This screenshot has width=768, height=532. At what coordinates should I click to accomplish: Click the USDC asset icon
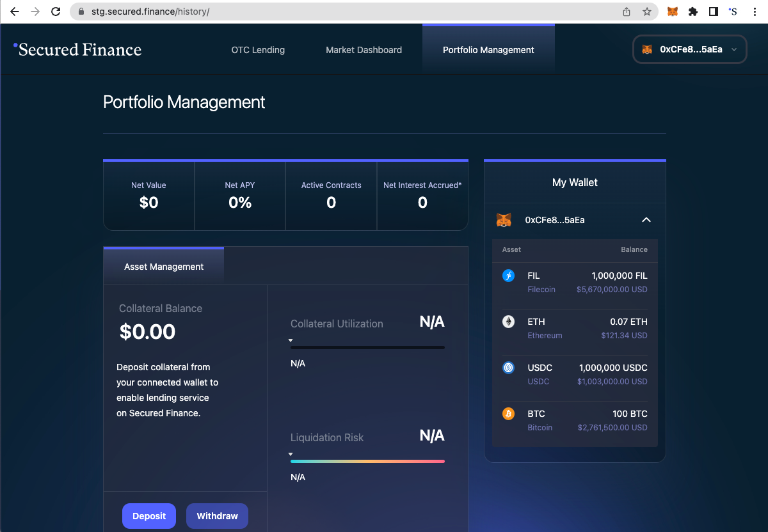pyautogui.click(x=509, y=368)
